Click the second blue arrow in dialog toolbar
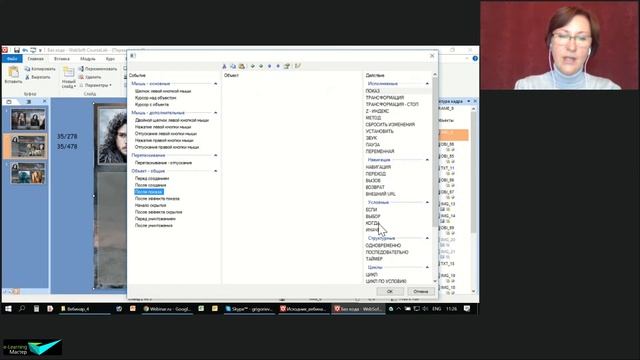This screenshot has height=360, width=640. tap(278, 66)
